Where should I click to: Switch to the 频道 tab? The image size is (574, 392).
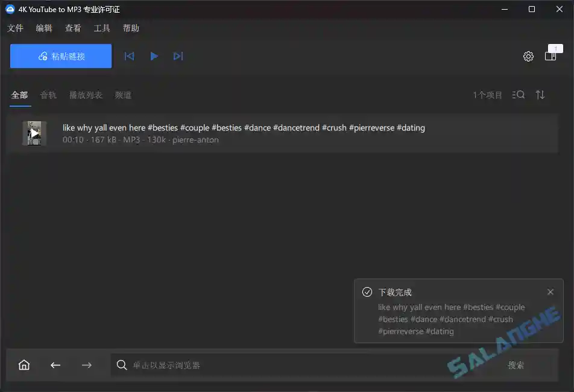(123, 95)
